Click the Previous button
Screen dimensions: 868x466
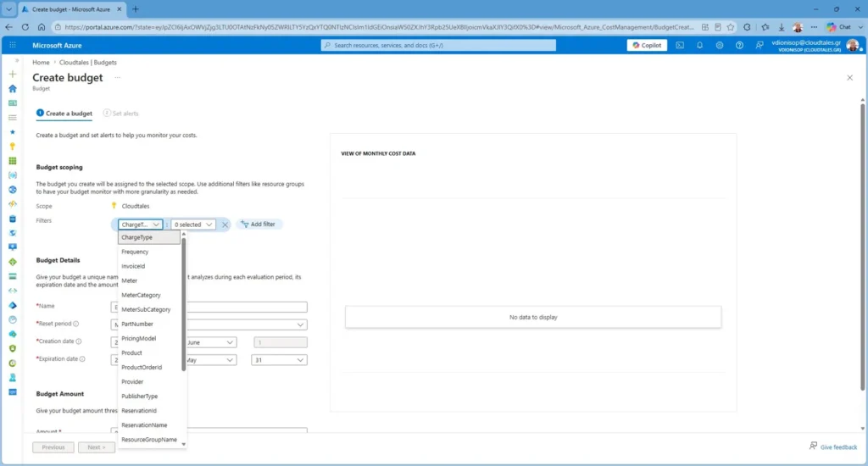point(53,447)
